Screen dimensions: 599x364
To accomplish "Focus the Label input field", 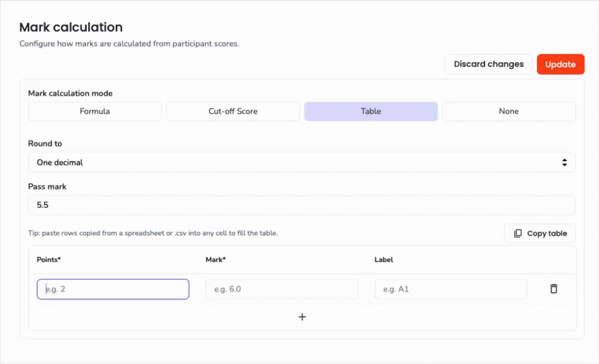I will tap(451, 289).
